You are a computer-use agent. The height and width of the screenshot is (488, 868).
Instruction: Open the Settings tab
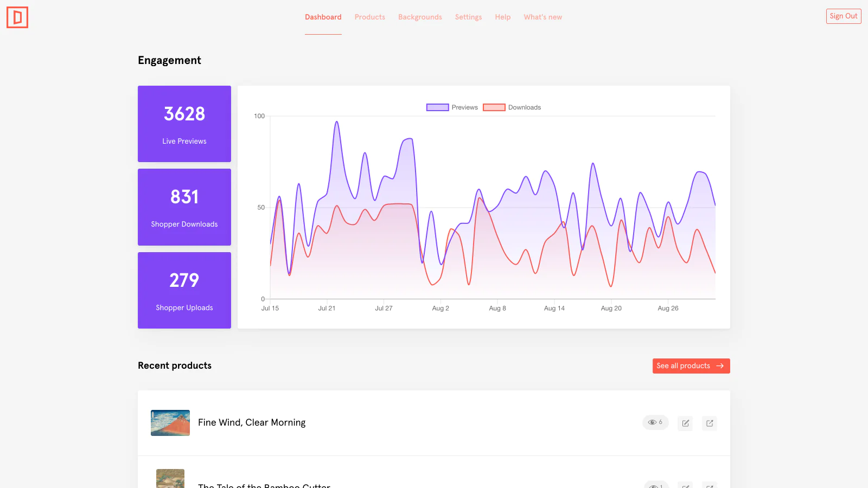[x=468, y=17]
